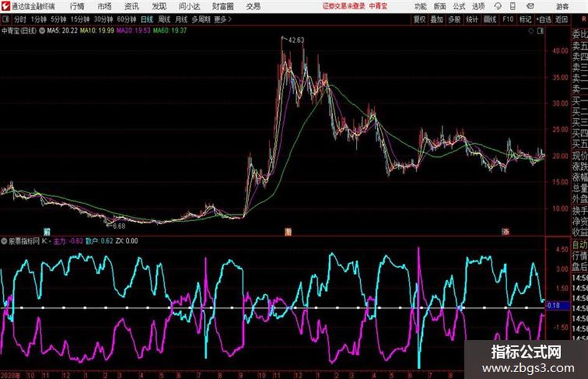
Task: Open F10 company info
Action: [x=508, y=19]
